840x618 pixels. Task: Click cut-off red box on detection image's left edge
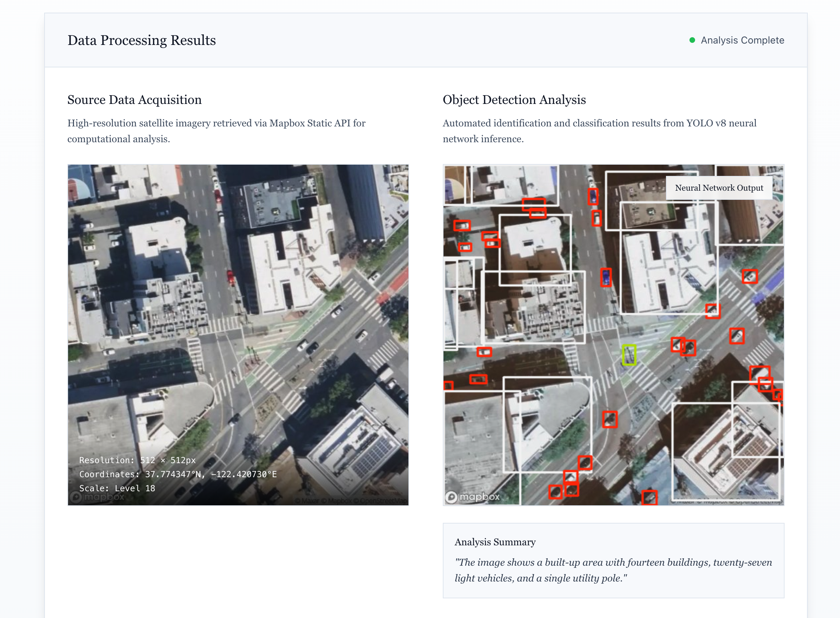pos(448,385)
